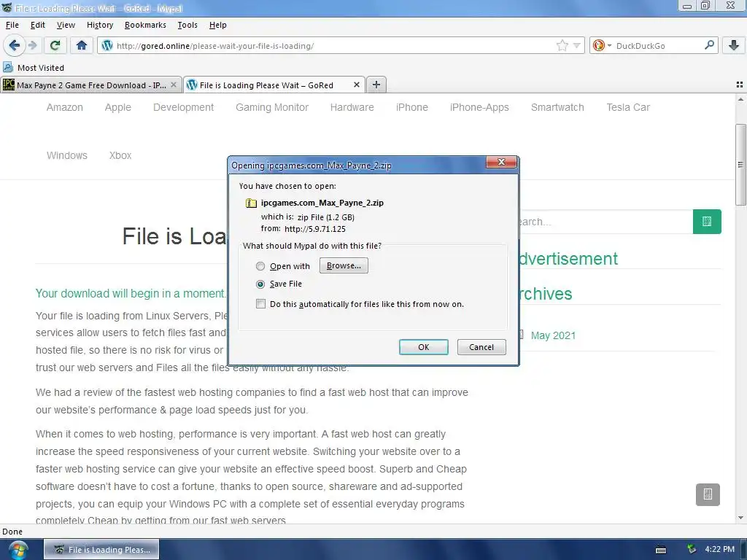Open the DuckDuckGo search engine selector
Screen dimensions: 747x560
602,45
